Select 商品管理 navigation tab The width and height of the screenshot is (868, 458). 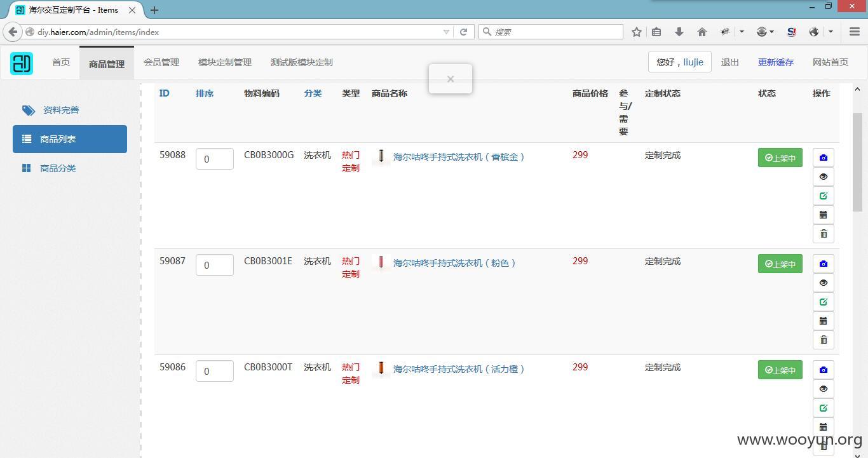(x=107, y=63)
